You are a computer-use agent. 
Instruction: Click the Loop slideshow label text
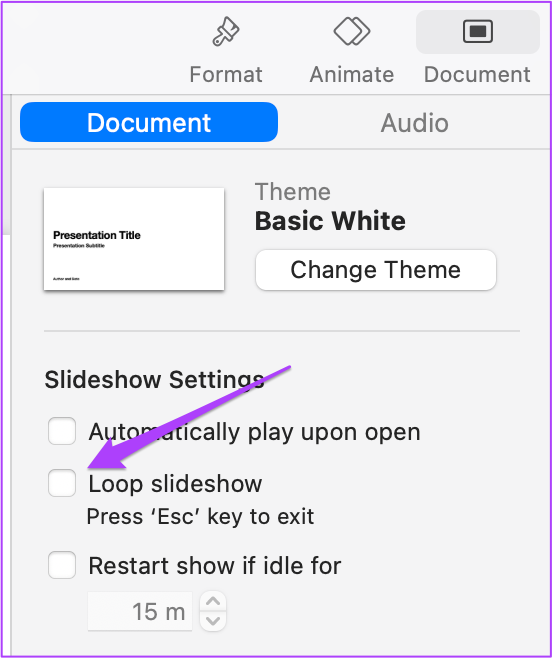[175, 483]
